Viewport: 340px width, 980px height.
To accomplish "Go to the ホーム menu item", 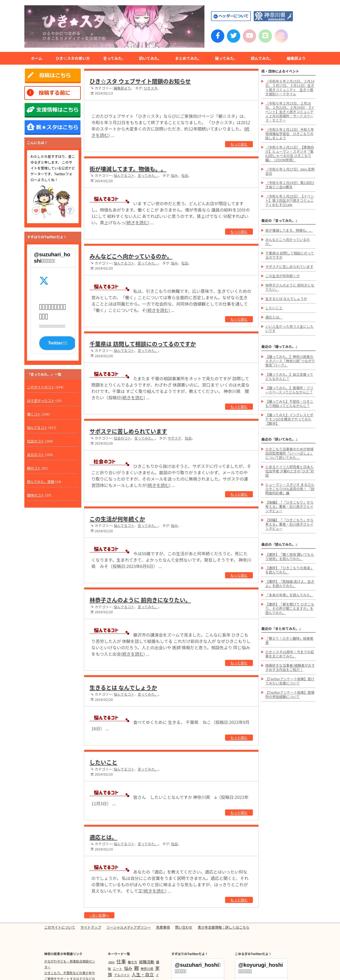I will pyautogui.click(x=37, y=59).
